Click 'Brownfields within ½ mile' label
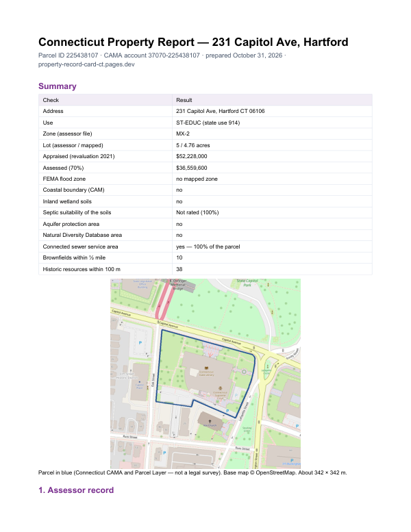411x532 pixels. [x=74, y=257]
